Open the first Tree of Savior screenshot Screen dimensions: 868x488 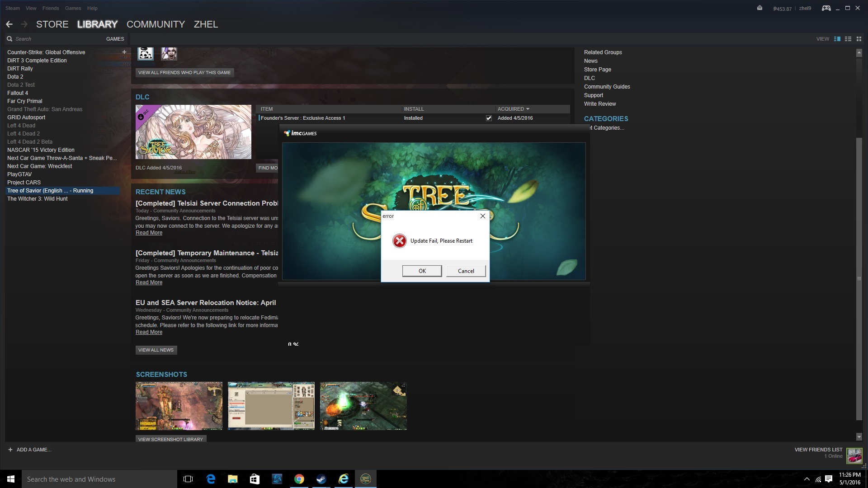coord(179,406)
